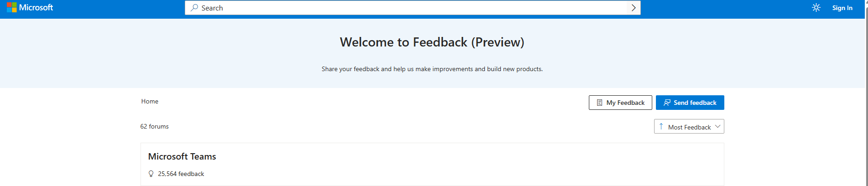Click the person-chat icon on Send feedback

[667, 103]
